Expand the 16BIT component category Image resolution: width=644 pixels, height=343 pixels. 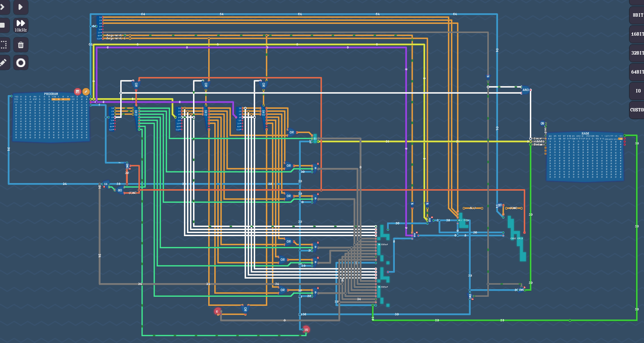click(637, 34)
